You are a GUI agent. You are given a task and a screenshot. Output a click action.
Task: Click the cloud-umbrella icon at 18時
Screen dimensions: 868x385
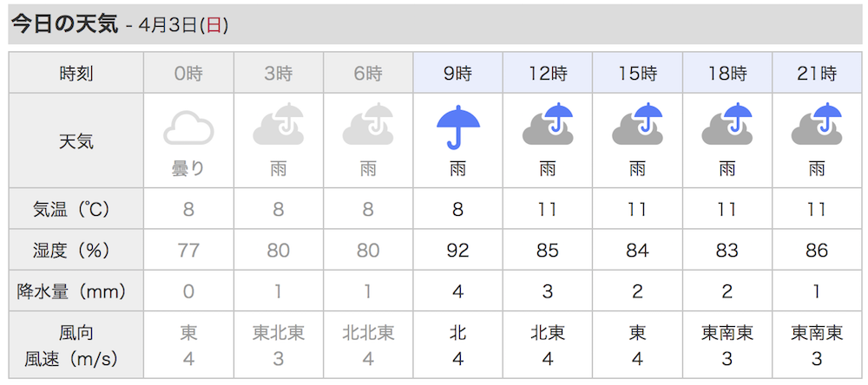[727, 124]
